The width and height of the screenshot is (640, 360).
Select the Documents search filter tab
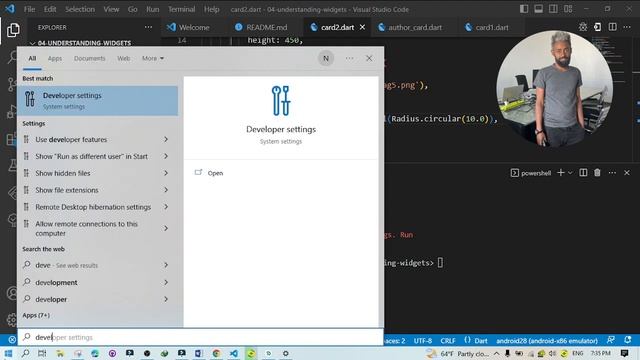coord(89,58)
